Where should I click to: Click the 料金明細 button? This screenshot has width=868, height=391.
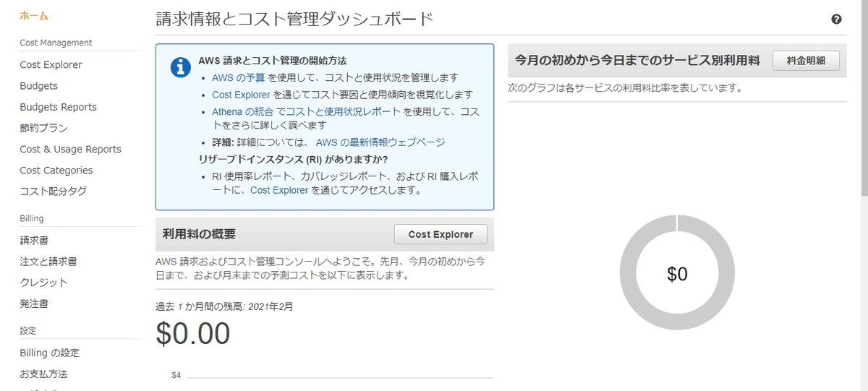pos(806,61)
